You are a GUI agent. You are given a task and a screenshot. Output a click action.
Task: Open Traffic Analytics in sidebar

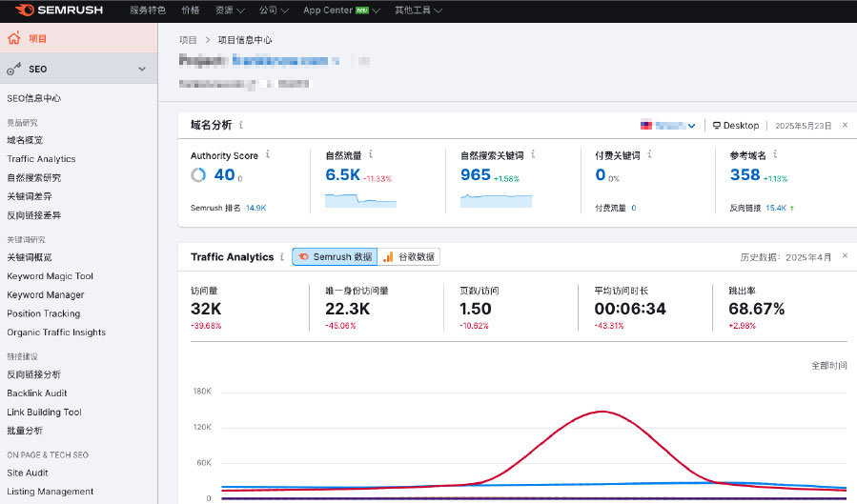(41, 159)
